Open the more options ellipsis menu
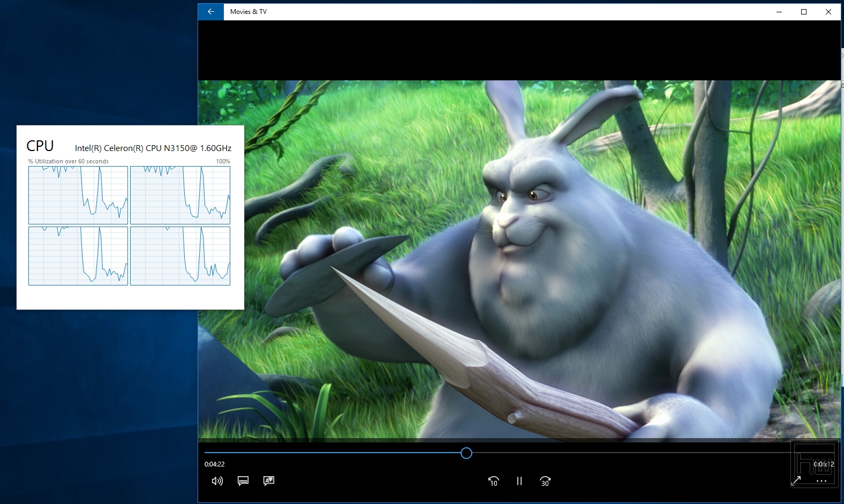This screenshot has width=844, height=504. click(821, 481)
